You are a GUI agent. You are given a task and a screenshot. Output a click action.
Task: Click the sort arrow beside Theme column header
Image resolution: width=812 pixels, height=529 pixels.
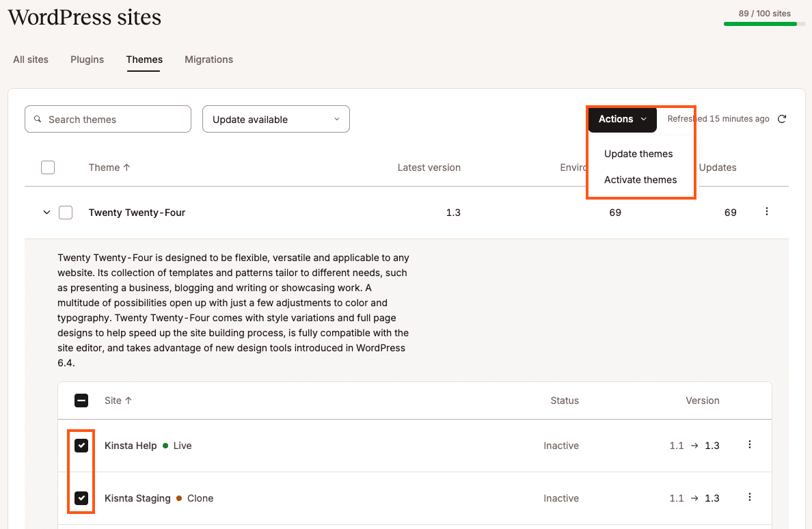coord(127,167)
